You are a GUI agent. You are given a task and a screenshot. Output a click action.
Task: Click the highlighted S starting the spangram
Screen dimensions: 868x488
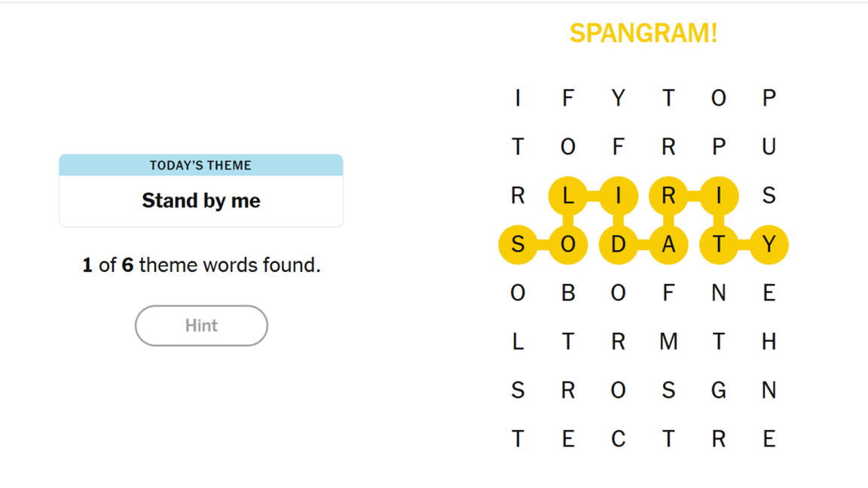518,245
